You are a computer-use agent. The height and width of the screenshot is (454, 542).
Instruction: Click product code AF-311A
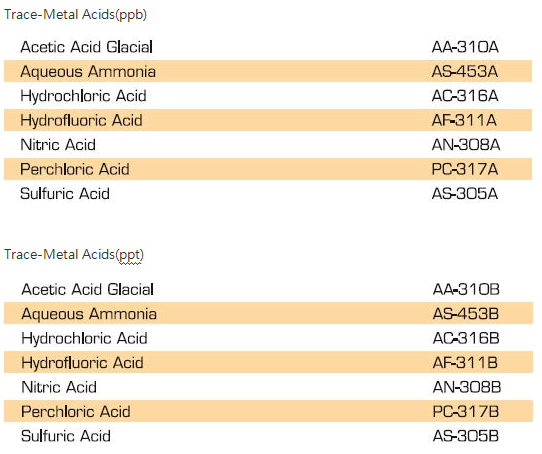pyautogui.click(x=464, y=120)
